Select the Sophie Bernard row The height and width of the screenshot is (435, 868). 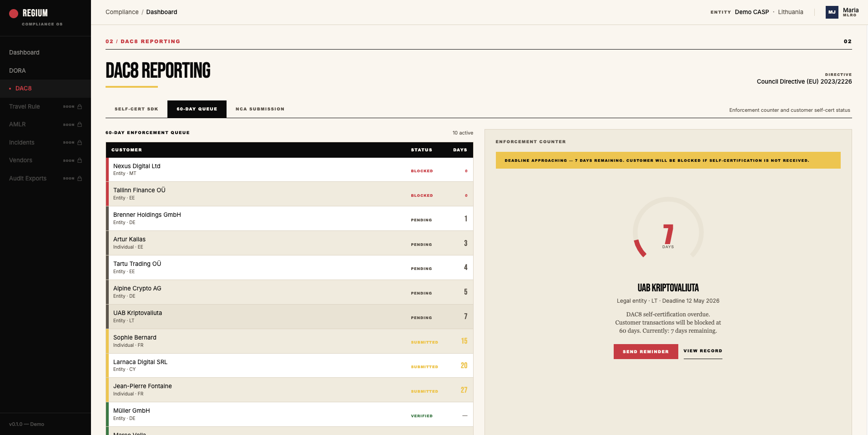coord(289,341)
